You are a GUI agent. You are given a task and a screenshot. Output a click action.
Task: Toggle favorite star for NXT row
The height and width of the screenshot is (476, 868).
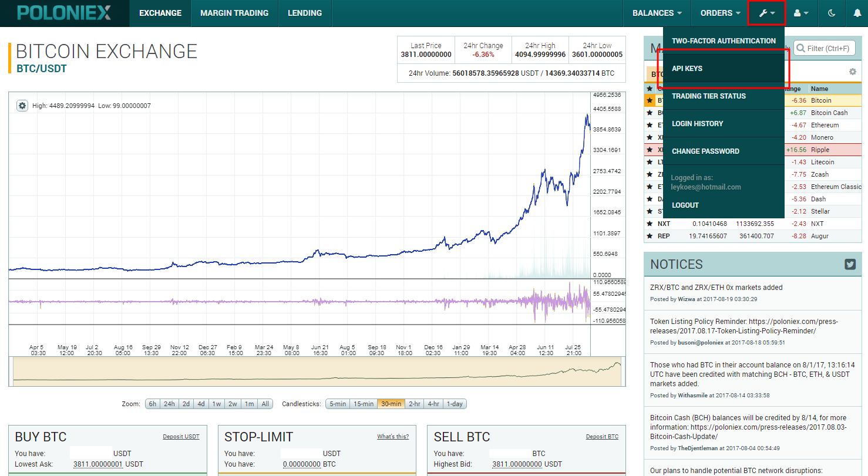point(650,224)
